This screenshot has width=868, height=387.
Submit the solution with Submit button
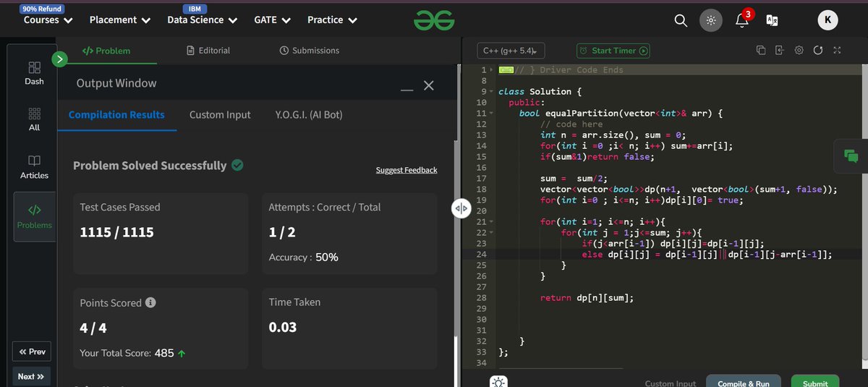pyautogui.click(x=815, y=382)
